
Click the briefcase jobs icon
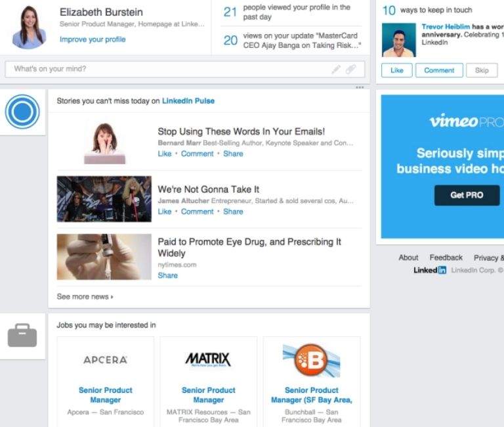coord(22,336)
